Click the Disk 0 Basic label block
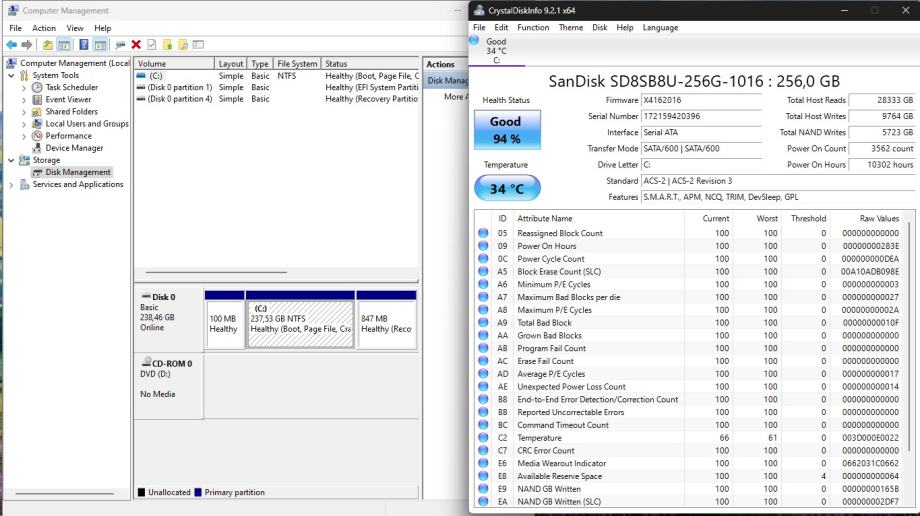The image size is (920, 516). point(168,318)
